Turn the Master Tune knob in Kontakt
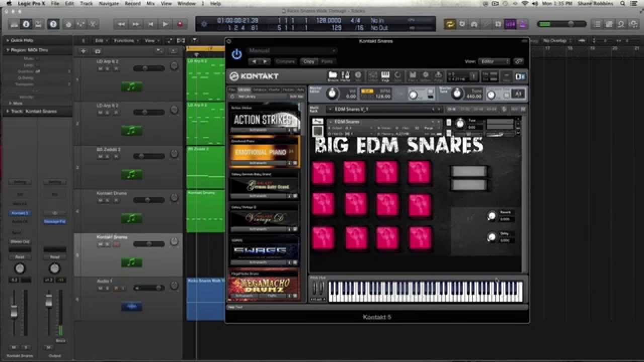644x362 pixels. coord(457,94)
